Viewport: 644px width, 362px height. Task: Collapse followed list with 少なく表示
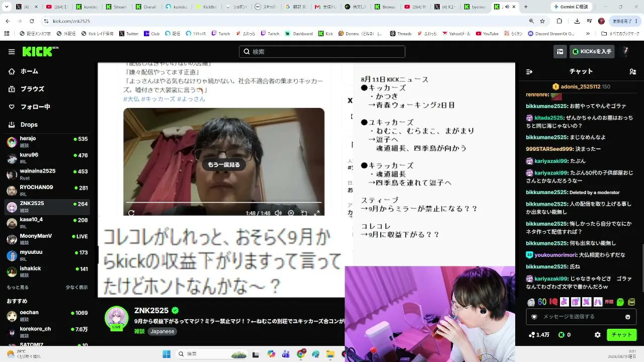(x=76, y=288)
